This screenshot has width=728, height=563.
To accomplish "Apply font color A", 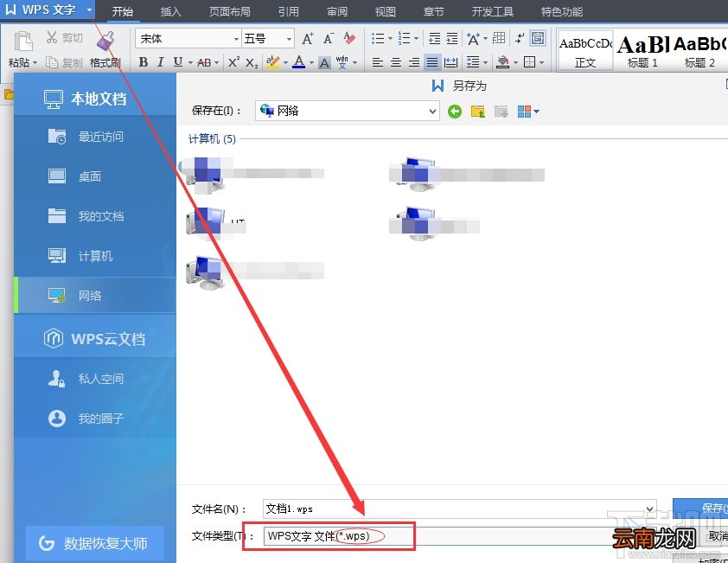I will tap(299, 61).
